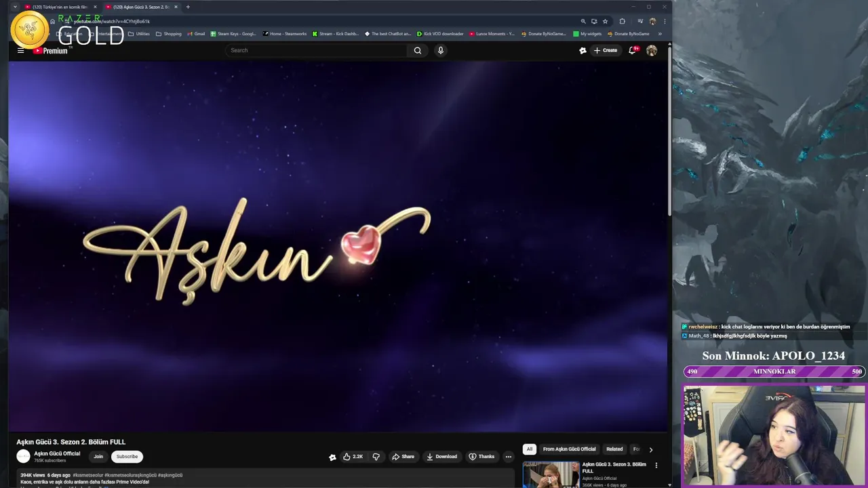
Task: Click the zoom magnifier icon in address bar
Action: (583, 21)
